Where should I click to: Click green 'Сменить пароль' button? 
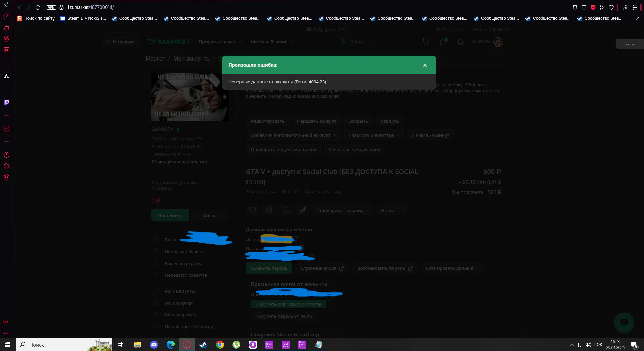[269, 268]
